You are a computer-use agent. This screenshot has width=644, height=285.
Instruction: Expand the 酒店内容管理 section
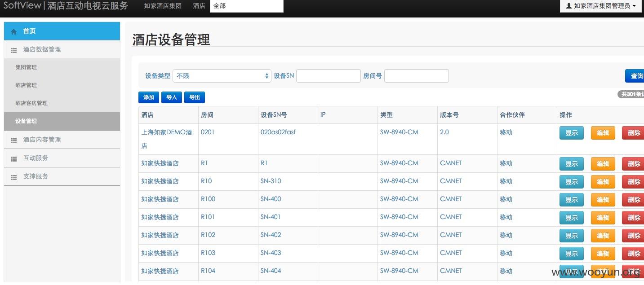[x=62, y=140]
